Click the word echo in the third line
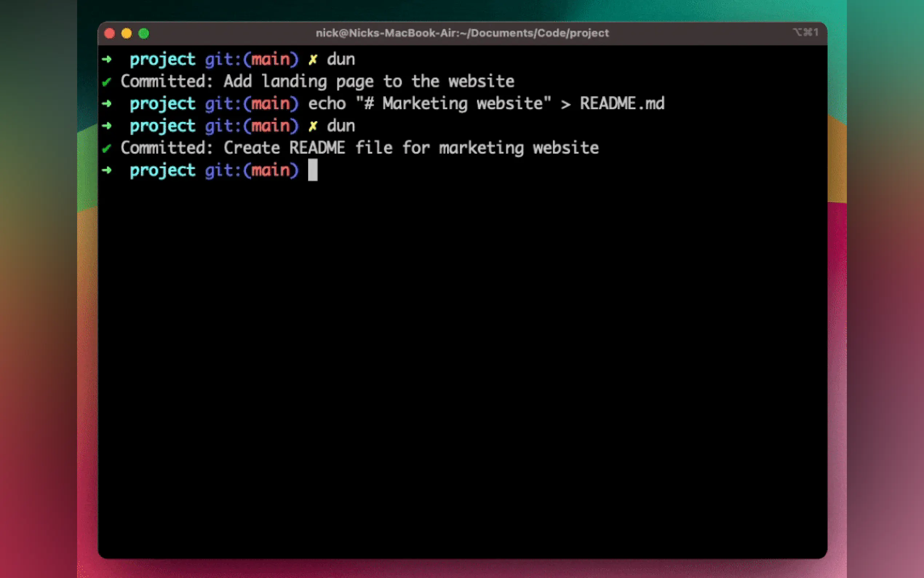Viewport: 924px width, 578px height. click(x=327, y=104)
